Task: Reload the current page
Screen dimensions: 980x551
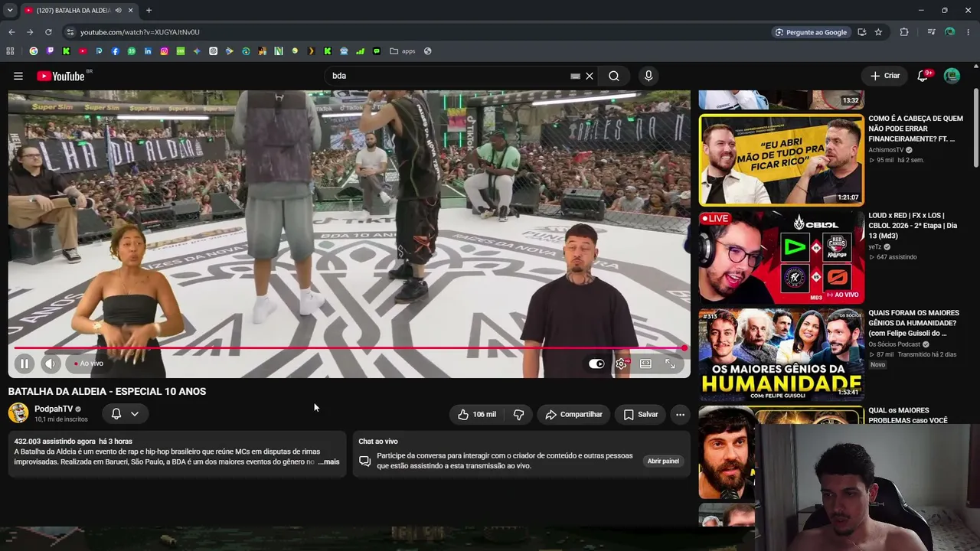Action: coord(48,32)
